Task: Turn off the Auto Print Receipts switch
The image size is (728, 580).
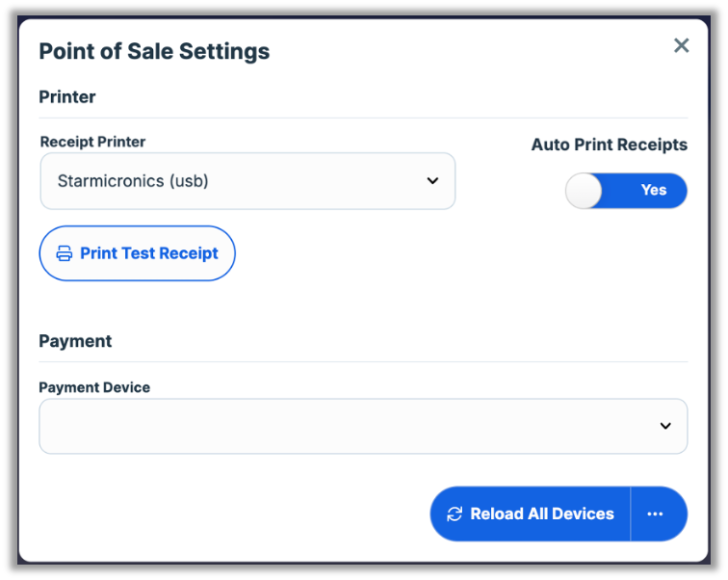Action: pyautogui.click(x=626, y=191)
